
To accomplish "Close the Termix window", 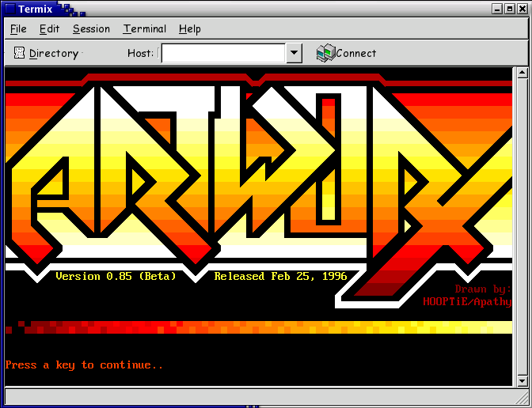I will (x=520, y=9).
